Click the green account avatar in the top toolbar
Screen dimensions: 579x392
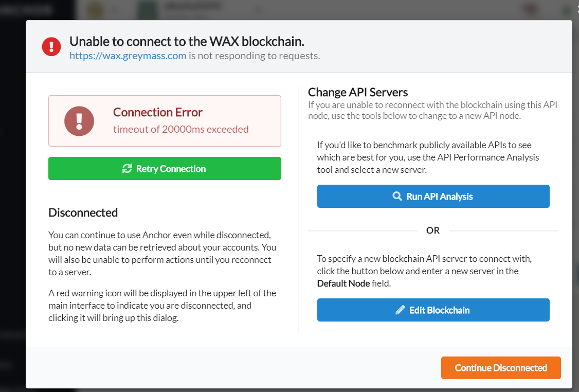pos(147,10)
